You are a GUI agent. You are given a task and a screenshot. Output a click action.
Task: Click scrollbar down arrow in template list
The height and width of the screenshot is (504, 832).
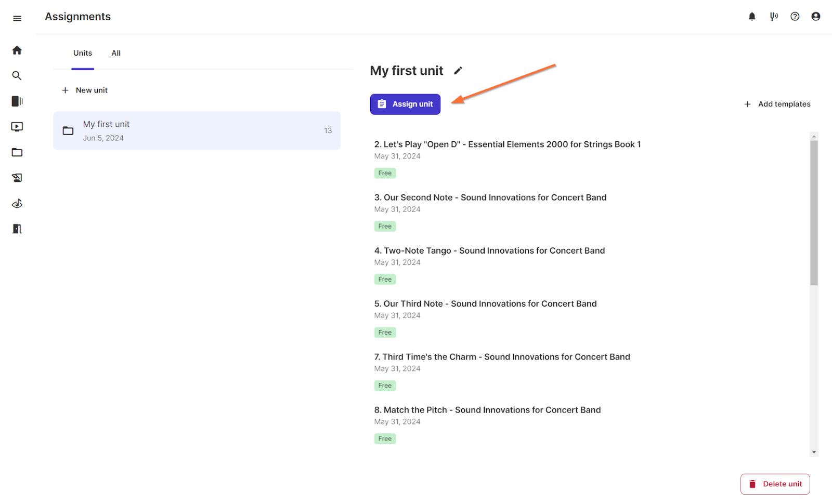814,453
